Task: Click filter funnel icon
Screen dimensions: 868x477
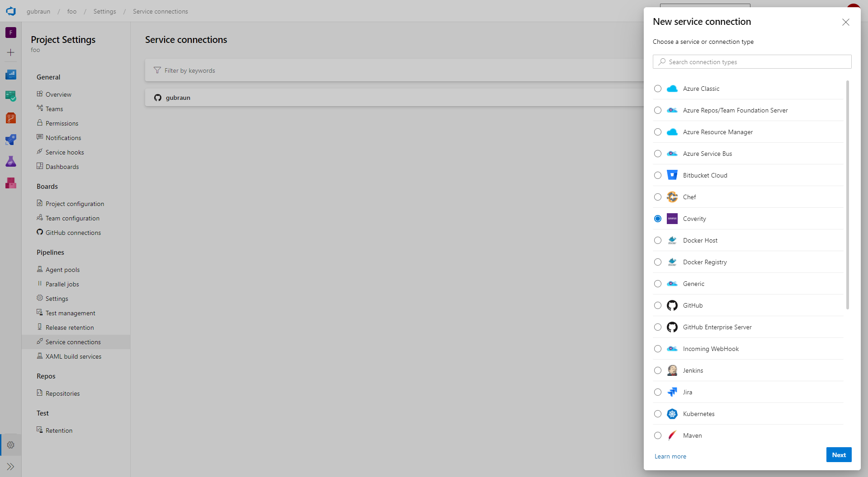Action: pyautogui.click(x=157, y=70)
